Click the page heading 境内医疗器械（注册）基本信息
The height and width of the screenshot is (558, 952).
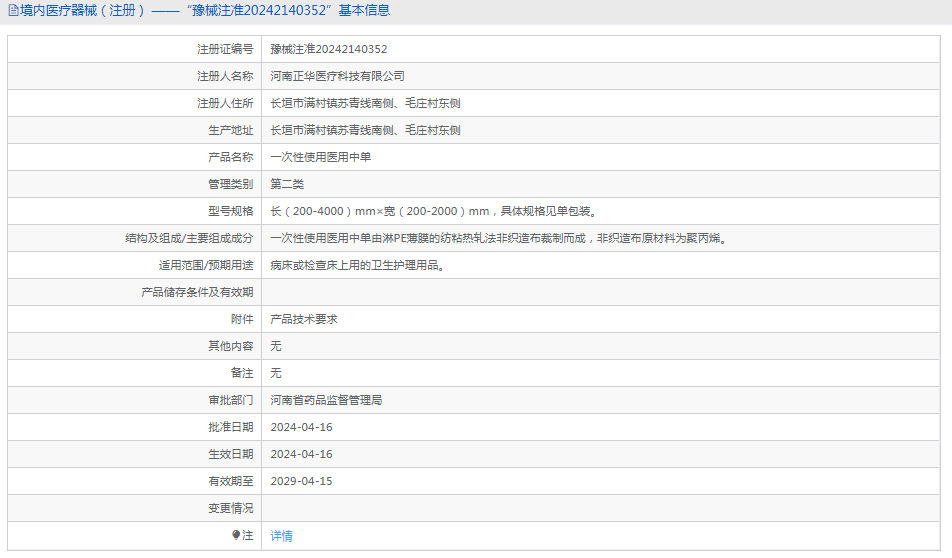pos(205,10)
